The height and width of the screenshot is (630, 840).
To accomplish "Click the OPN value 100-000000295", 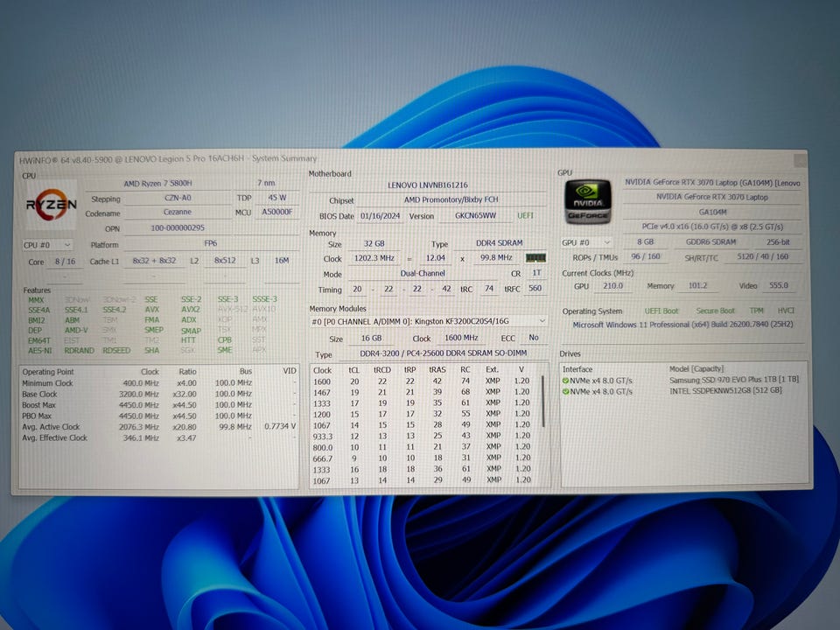I will 178,227.
